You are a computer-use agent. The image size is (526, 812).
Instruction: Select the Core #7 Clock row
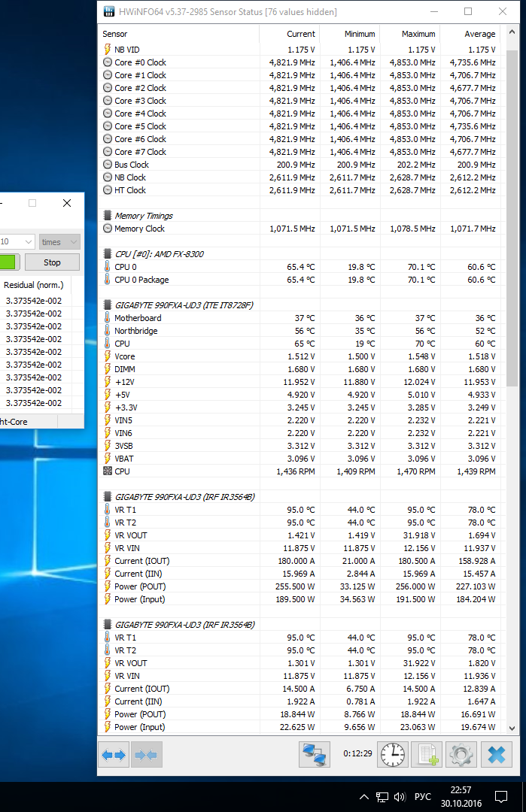pos(299,152)
